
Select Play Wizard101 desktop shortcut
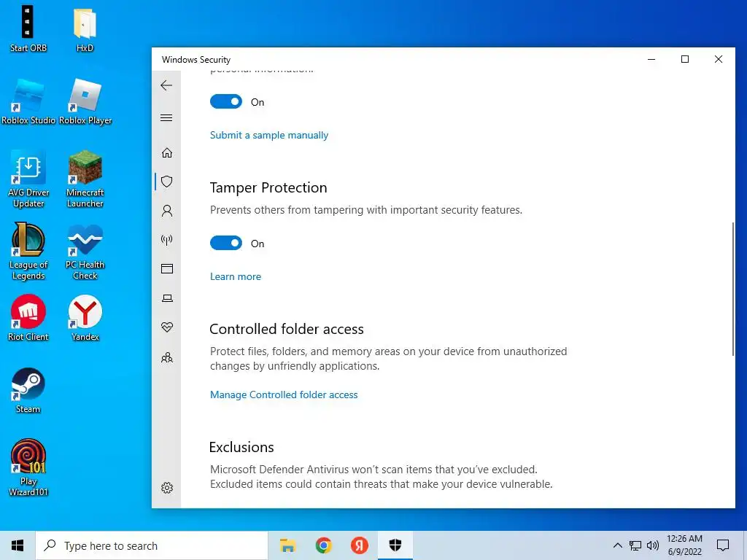(28, 467)
